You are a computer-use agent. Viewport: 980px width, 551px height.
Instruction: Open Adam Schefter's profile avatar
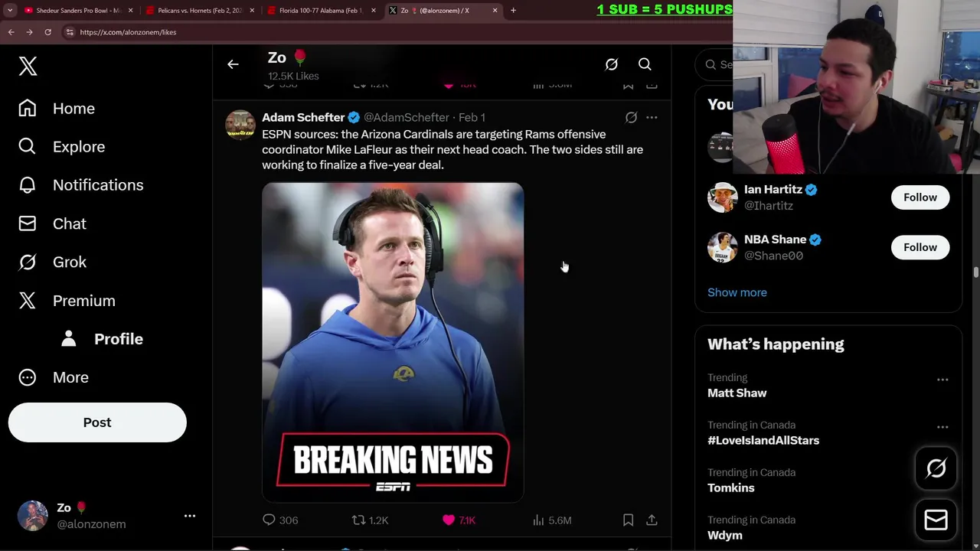pos(240,125)
